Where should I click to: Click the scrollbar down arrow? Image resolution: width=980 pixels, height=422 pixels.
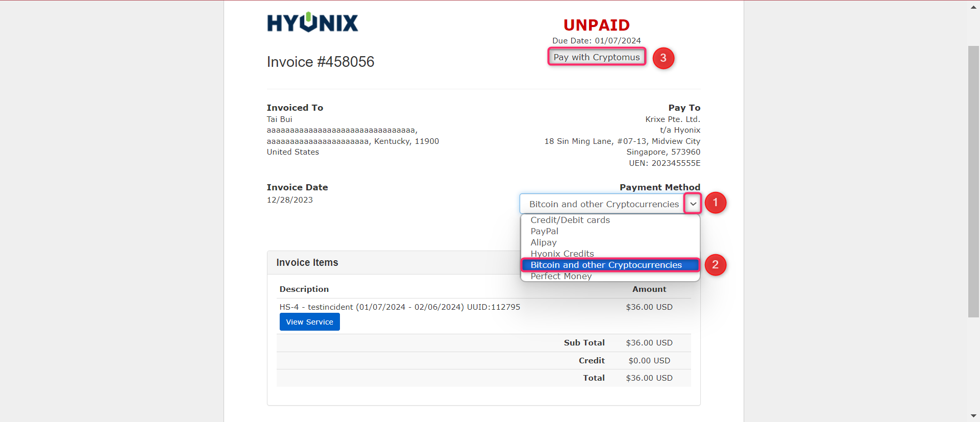coord(973,416)
